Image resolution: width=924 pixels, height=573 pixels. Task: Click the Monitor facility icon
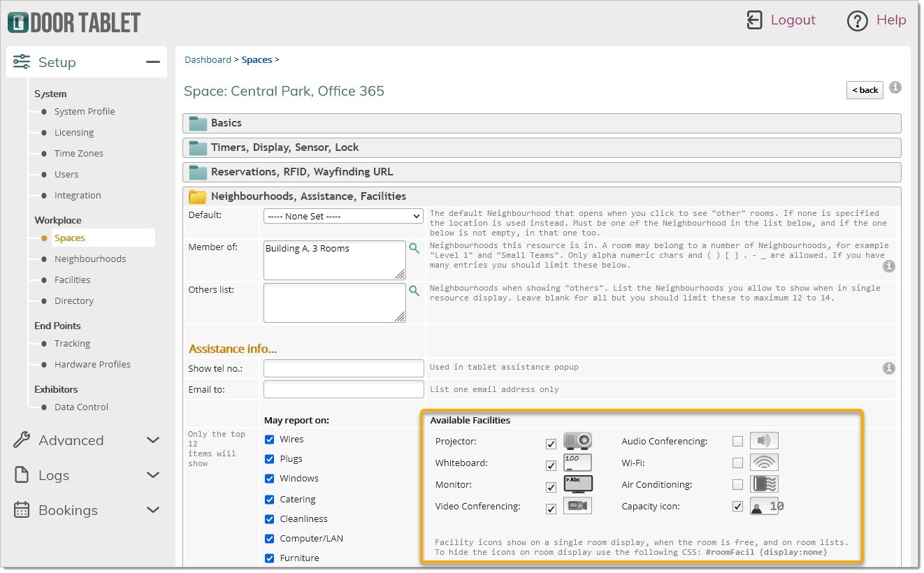point(578,484)
